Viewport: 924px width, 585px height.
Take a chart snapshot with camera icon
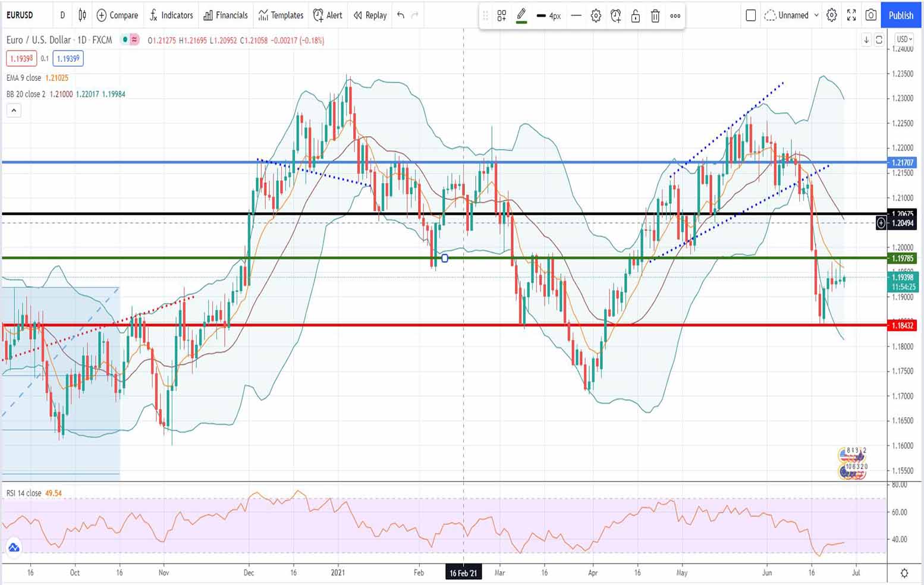tap(871, 15)
